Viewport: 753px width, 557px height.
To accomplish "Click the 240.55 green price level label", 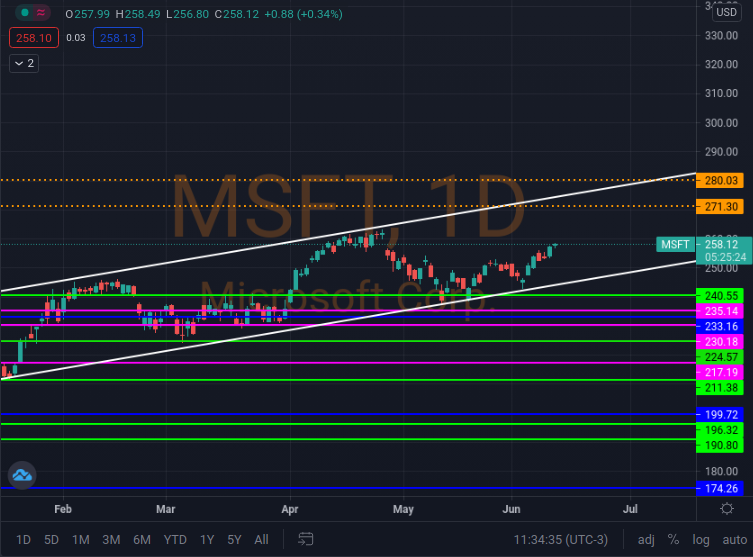I will 720,296.
